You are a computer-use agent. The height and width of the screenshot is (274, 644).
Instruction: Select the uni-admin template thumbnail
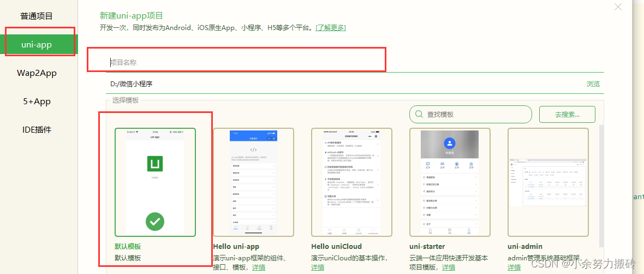pos(548,182)
